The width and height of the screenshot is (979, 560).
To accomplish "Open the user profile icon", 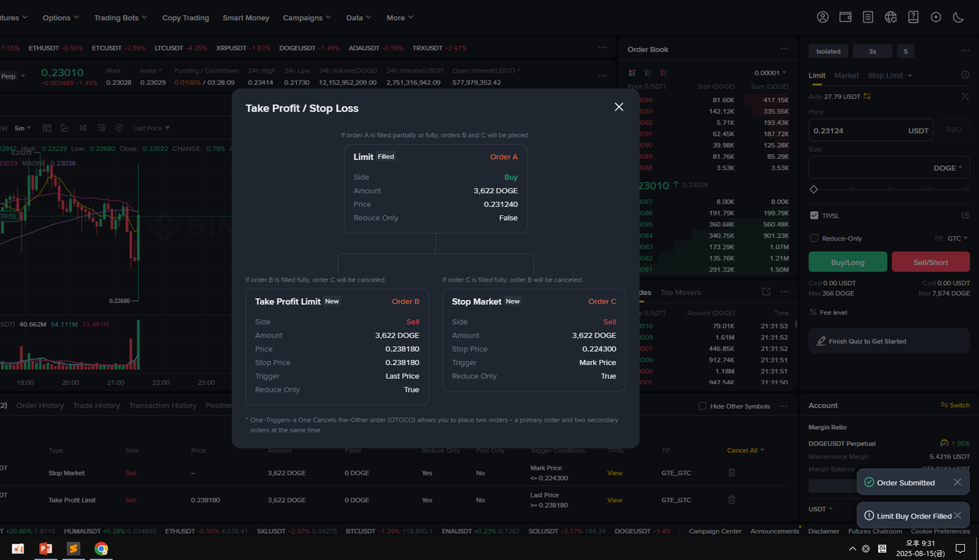I will coord(822,17).
